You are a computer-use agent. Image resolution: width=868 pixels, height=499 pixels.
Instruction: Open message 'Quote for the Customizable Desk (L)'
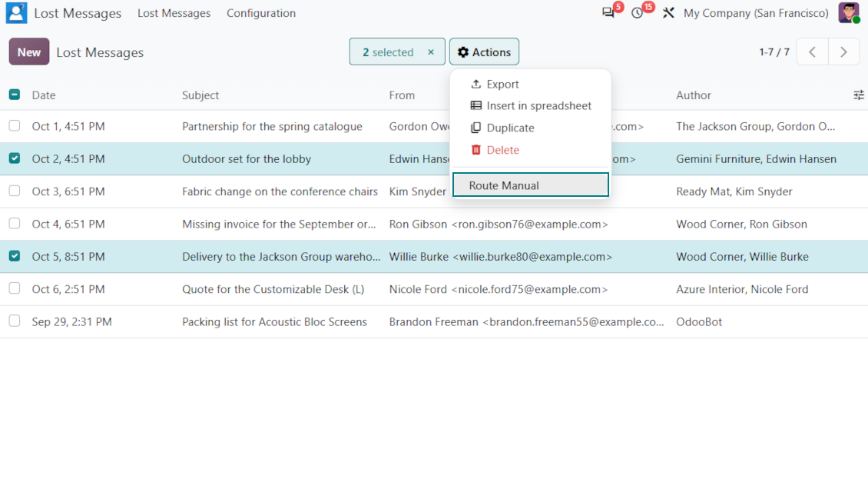pos(273,289)
